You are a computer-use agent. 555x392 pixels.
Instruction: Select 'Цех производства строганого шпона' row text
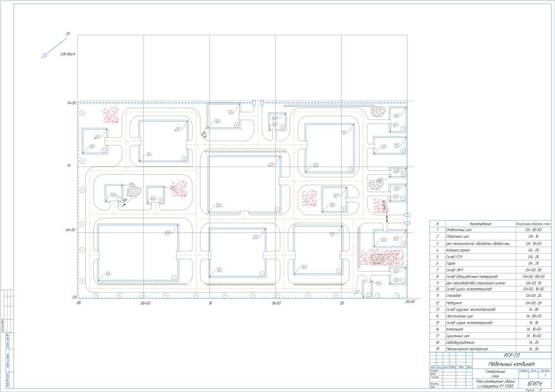coord(475,283)
